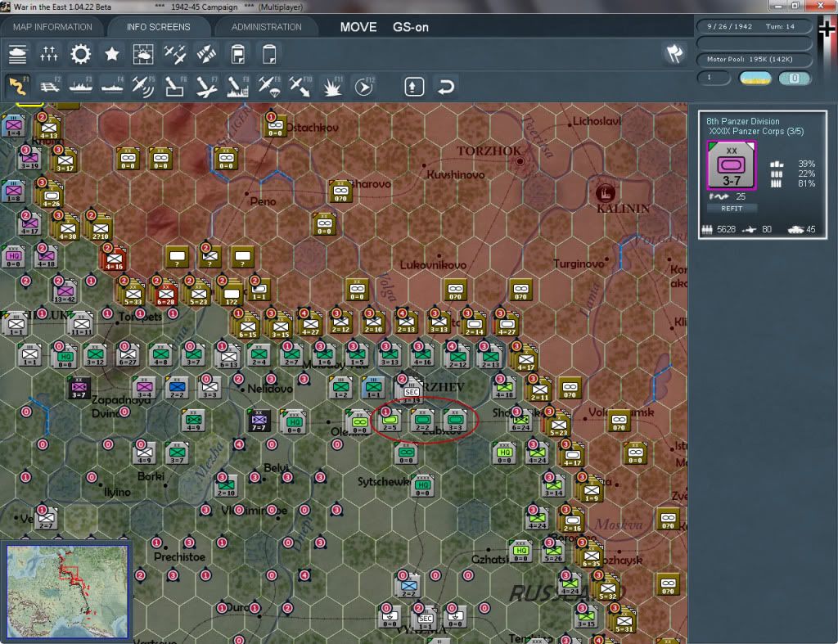Viewport: 838px width, 644px height.
Task: Click the GS-on status label
Action: [411, 27]
